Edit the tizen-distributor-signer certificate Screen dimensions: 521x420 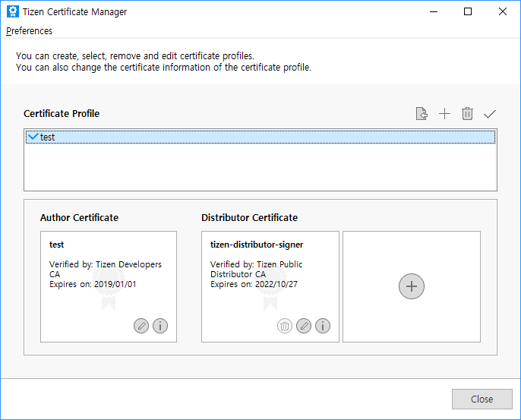[304, 326]
